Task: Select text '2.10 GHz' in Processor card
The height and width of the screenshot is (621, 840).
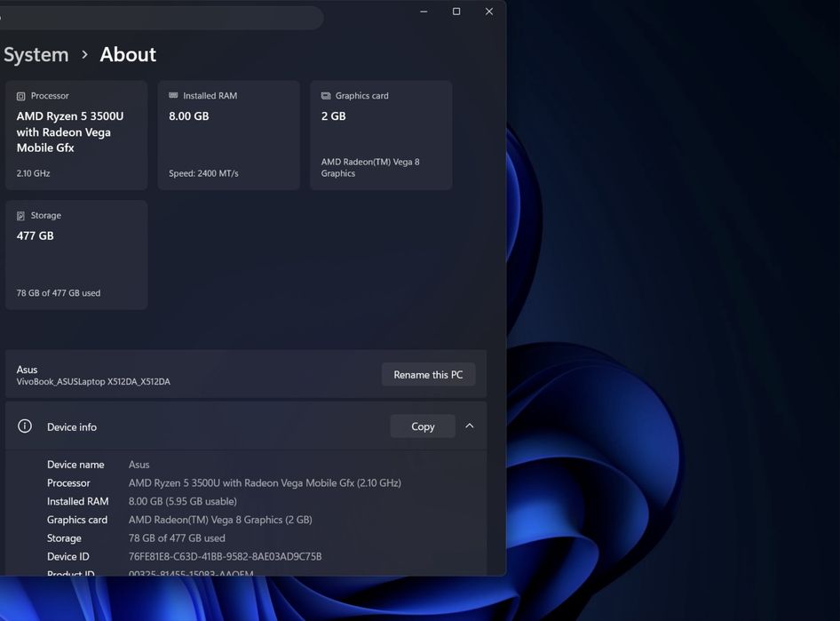Action: tap(33, 173)
